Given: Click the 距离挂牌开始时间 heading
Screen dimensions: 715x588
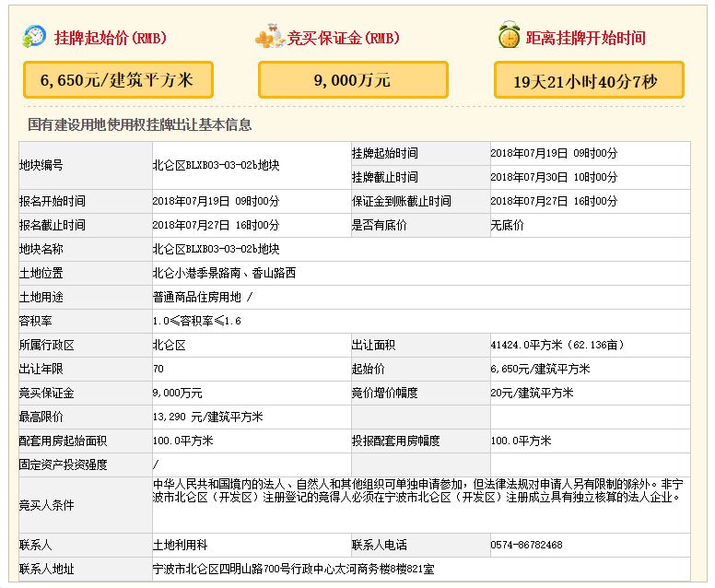Looking at the screenshot, I should tap(585, 38).
